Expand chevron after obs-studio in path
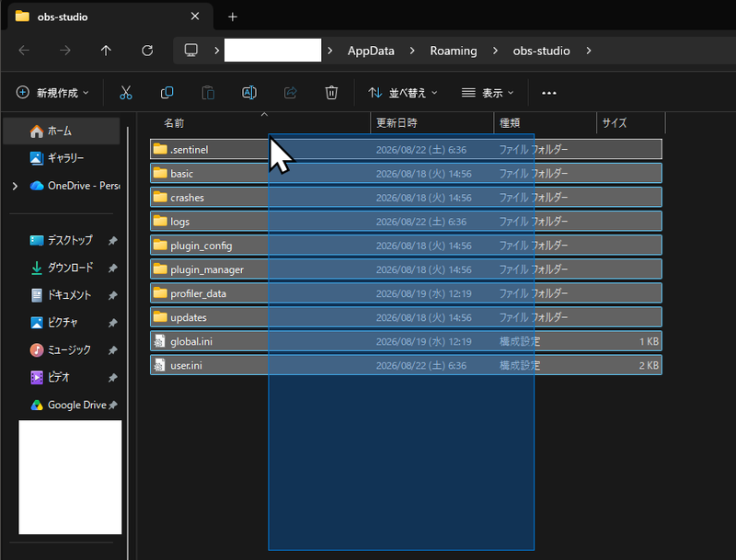736x560 pixels. click(x=589, y=51)
